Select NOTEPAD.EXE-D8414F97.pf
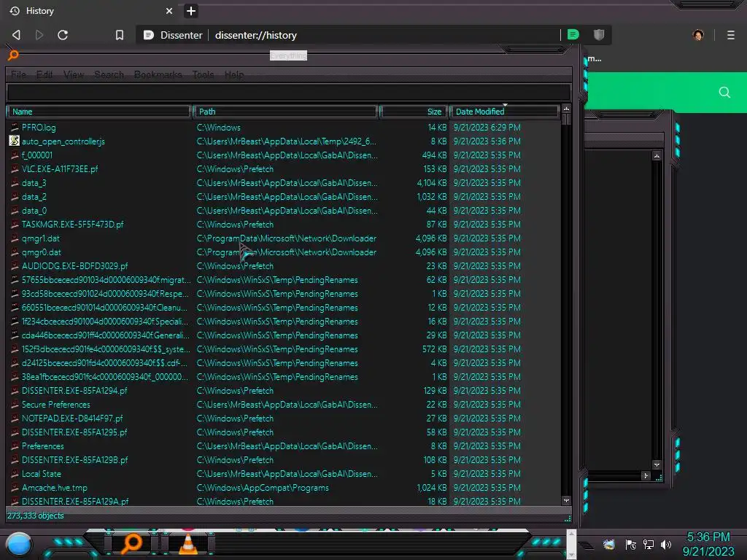 pos(72,418)
